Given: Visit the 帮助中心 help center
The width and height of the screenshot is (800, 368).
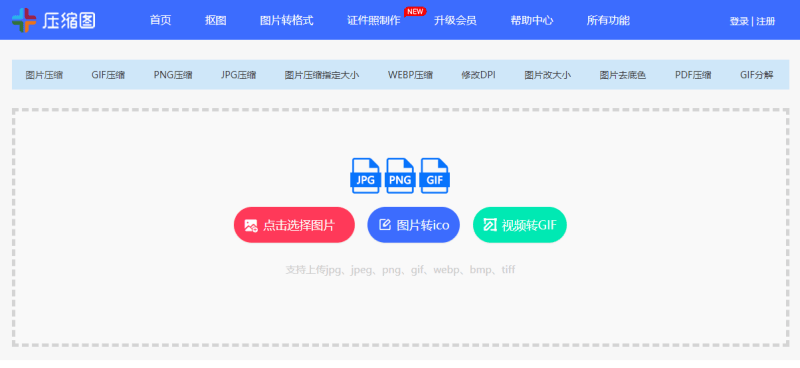Looking at the screenshot, I should tap(532, 20).
